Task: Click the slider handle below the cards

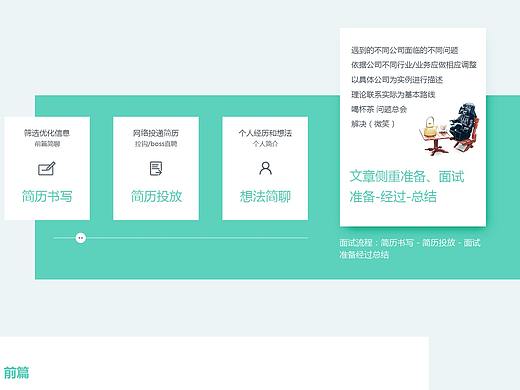Action: click(x=81, y=238)
